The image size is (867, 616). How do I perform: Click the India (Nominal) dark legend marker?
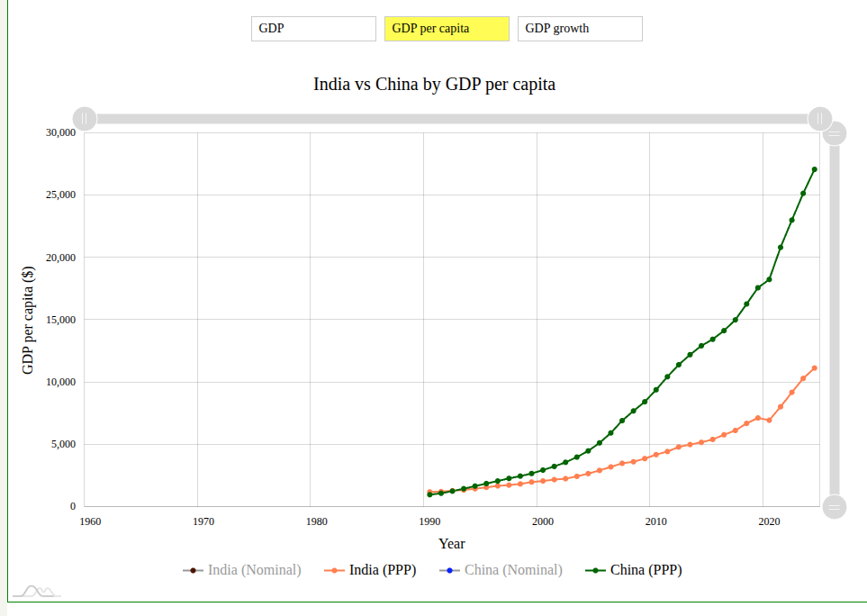(x=193, y=571)
